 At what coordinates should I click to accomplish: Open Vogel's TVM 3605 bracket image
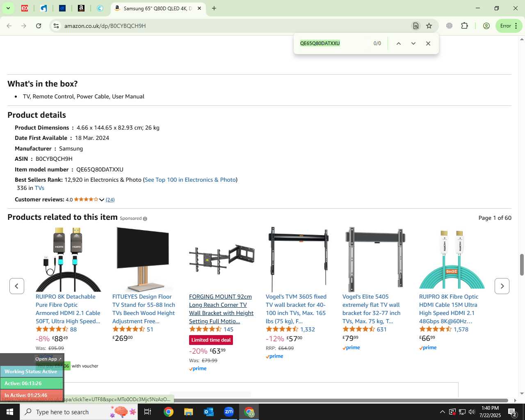[298, 259]
